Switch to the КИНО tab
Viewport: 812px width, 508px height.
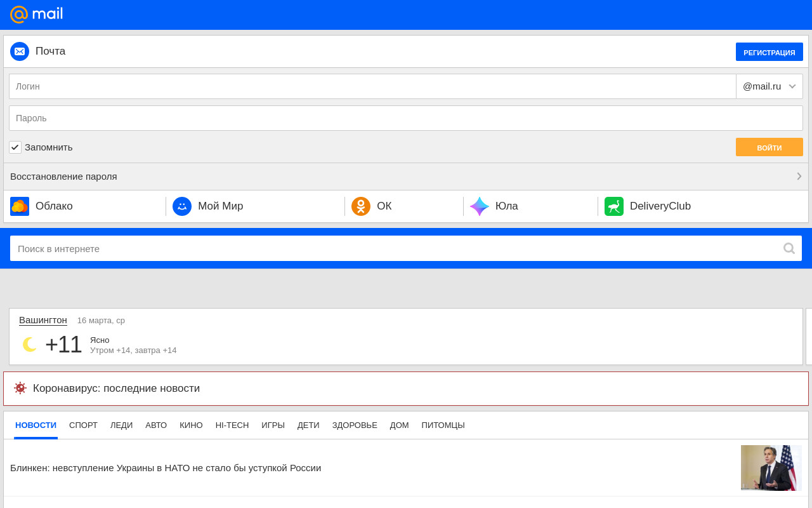click(x=191, y=425)
